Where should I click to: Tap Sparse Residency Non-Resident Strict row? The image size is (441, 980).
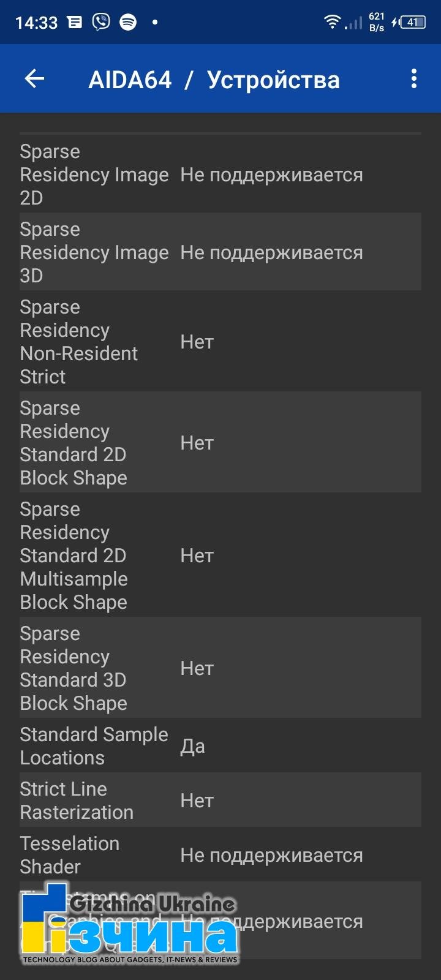click(221, 341)
